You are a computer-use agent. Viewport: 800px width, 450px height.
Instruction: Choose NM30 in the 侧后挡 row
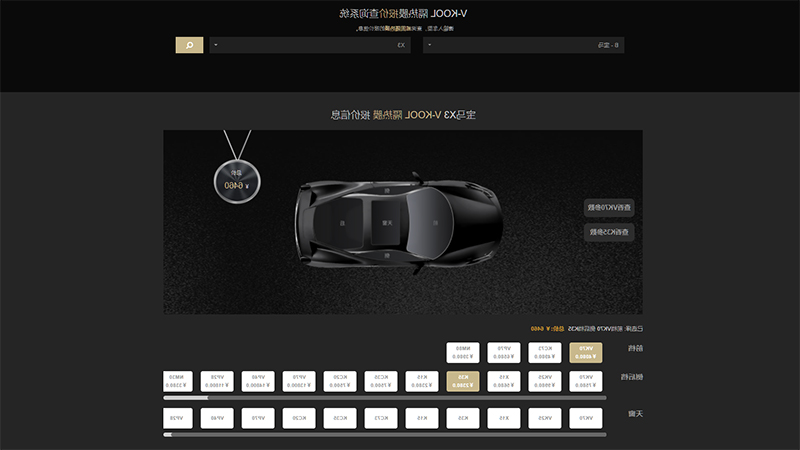point(178,381)
